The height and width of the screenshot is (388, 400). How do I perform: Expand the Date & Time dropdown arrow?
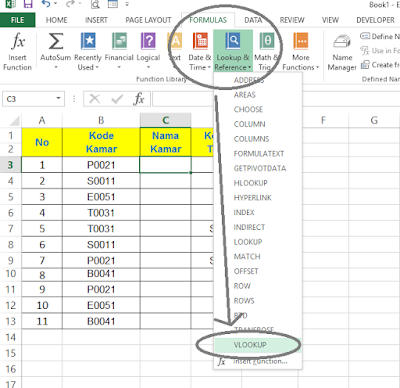click(209, 67)
